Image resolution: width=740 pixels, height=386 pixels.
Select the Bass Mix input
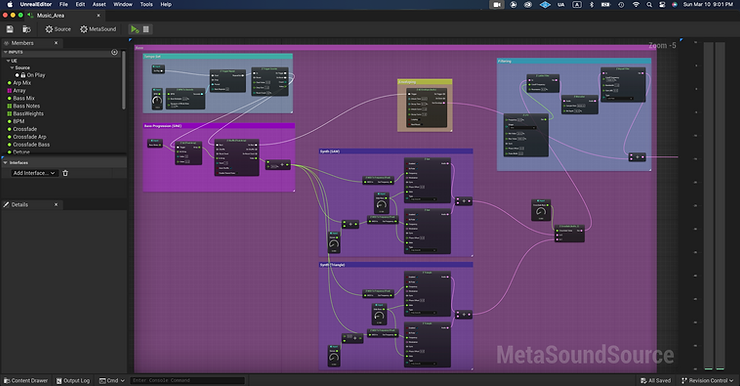point(24,98)
